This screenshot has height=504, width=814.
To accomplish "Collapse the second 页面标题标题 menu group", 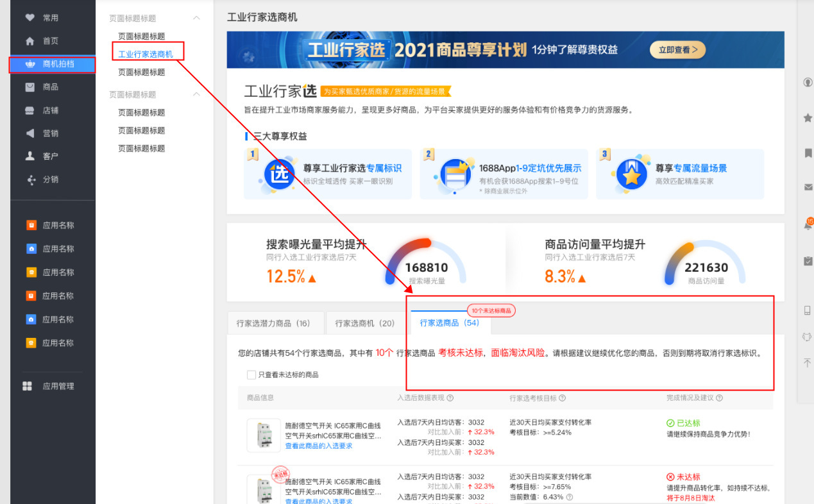I will pyautogui.click(x=196, y=94).
